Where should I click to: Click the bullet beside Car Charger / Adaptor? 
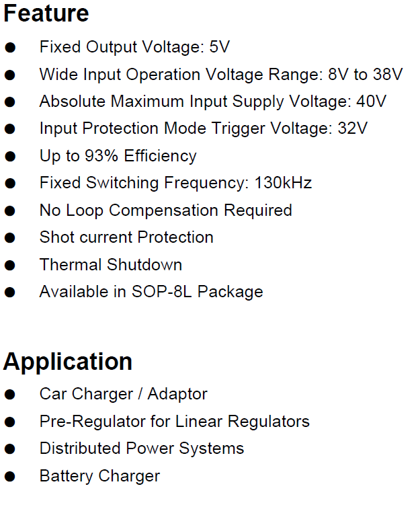point(10,395)
